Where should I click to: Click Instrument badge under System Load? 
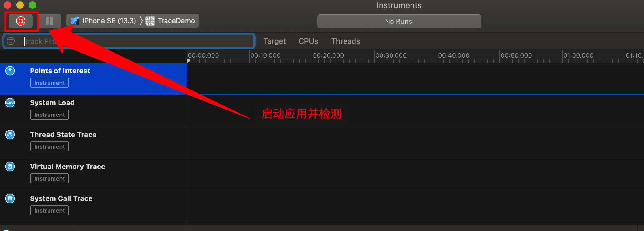coord(49,115)
